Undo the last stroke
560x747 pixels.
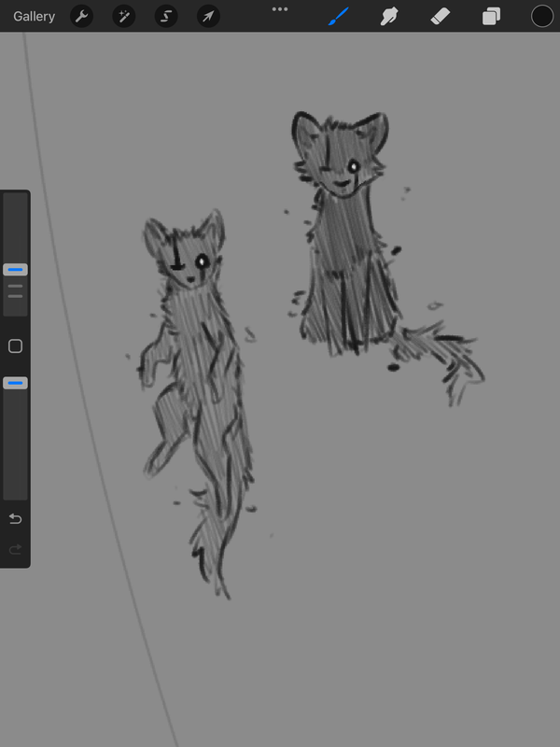point(15,518)
